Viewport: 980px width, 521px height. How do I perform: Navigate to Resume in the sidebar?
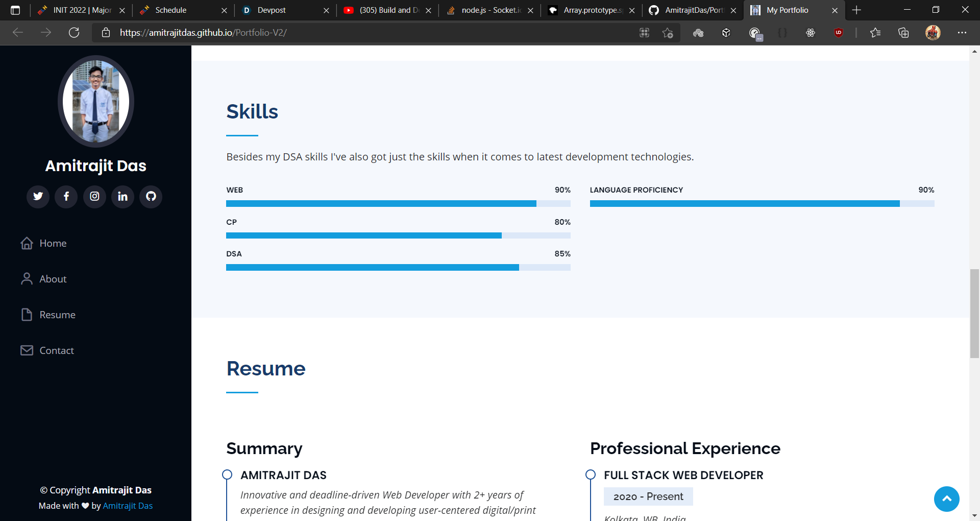tap(48, 315)
